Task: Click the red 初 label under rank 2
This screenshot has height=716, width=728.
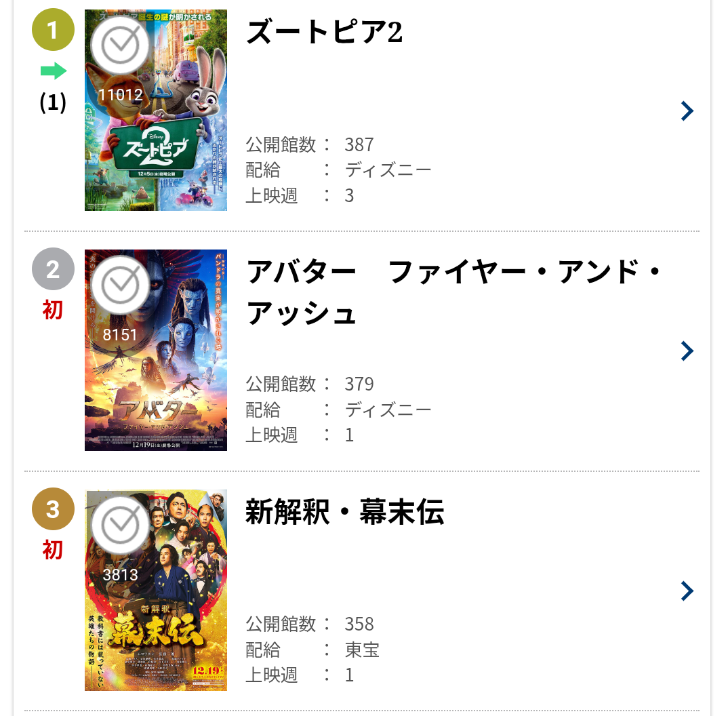Action: click(52, 310)
